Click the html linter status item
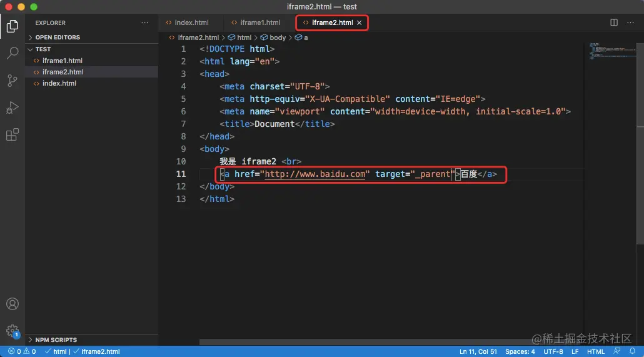The image size is (644, 357). click(56, 351)
